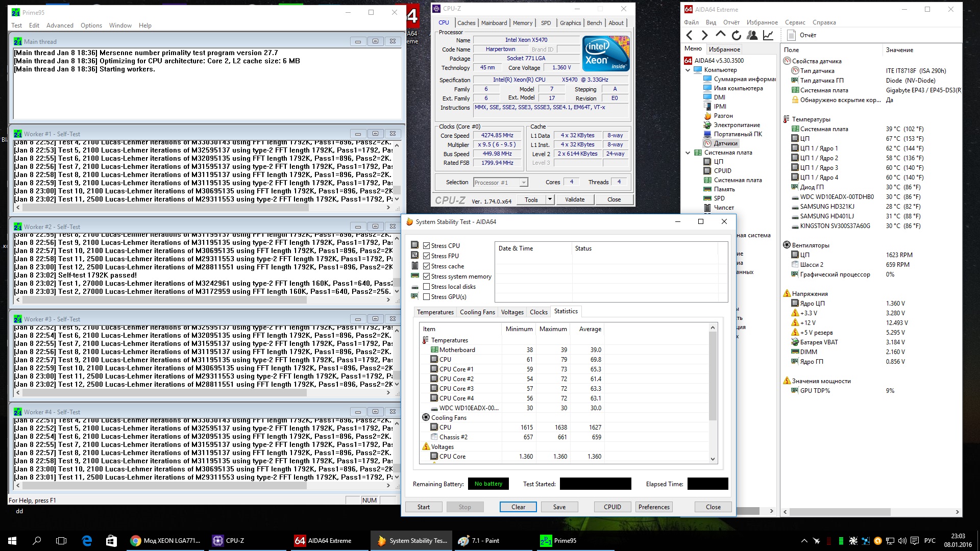Image resolution: width=980 pixels, height=551 pixels.
Task: Click the AIDA64 up-level arrow icon
Action: point(720,35)
